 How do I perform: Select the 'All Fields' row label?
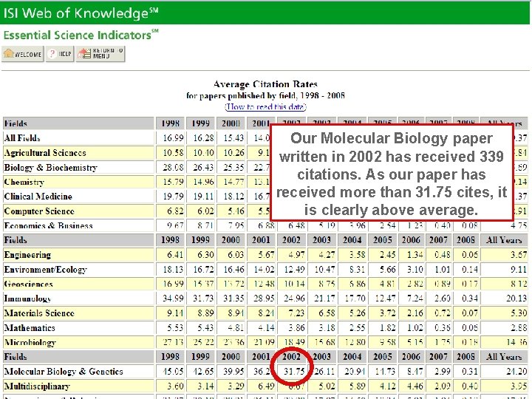click(x=22, y=138)
